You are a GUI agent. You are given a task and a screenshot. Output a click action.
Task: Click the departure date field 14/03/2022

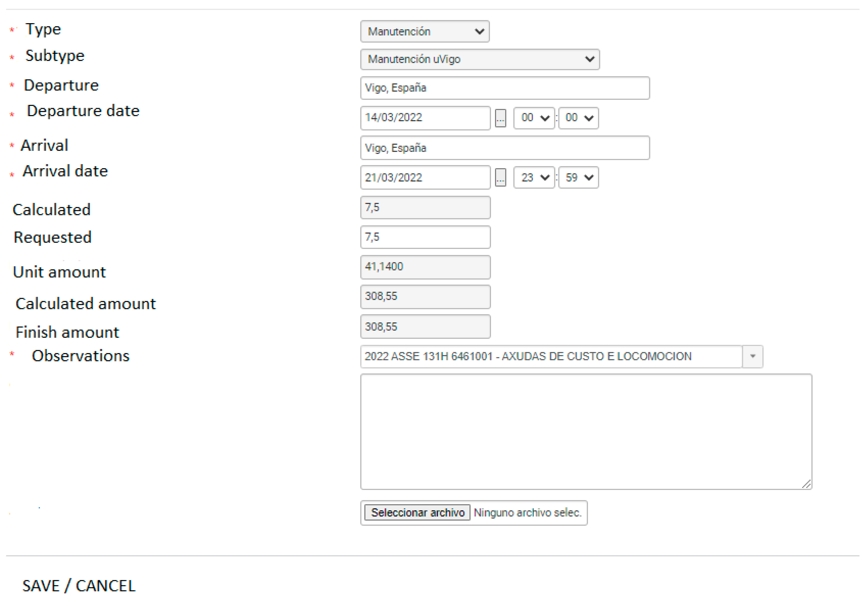(x=425, y=118)
